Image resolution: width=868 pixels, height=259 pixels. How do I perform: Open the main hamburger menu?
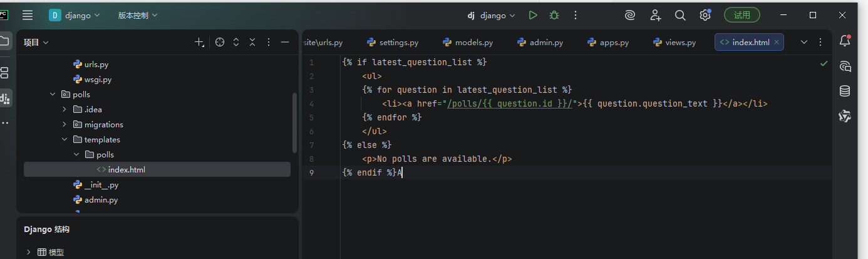(28, 15)
